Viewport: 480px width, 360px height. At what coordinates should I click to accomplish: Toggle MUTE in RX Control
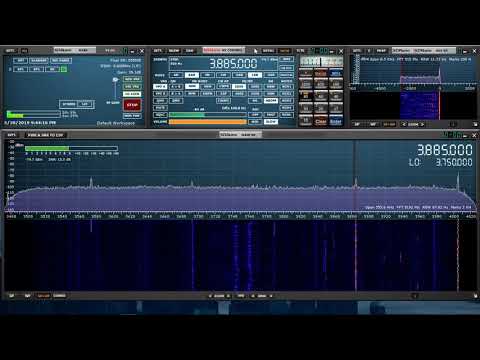160,108
